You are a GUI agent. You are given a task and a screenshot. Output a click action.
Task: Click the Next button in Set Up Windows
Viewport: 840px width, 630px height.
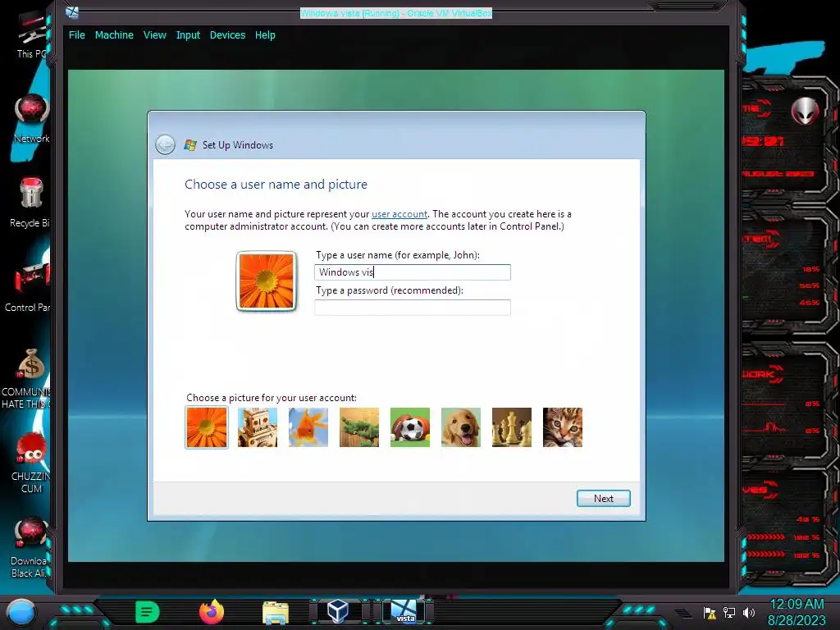pyautogui.click(x=603, y=498)
